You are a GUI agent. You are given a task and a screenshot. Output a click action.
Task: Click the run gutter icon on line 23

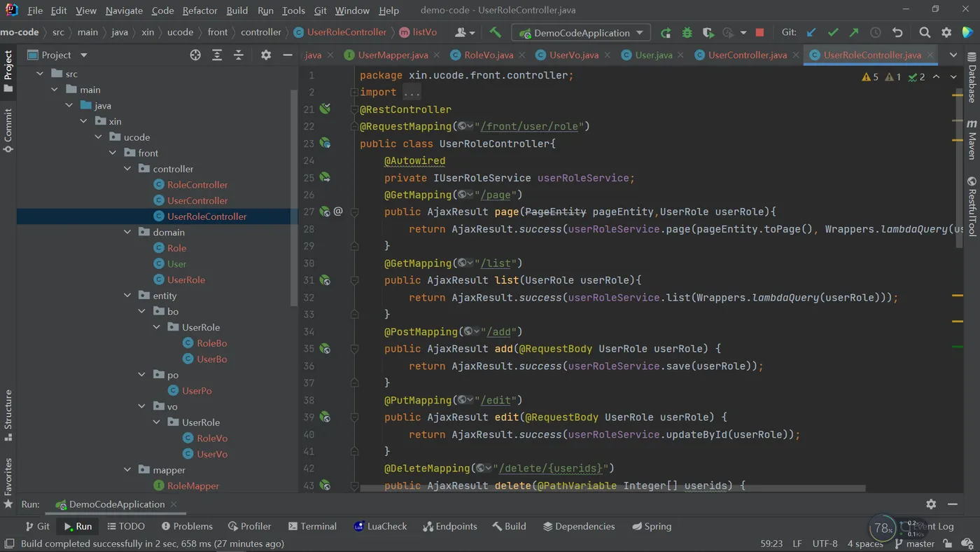click(x=325, y=143)
